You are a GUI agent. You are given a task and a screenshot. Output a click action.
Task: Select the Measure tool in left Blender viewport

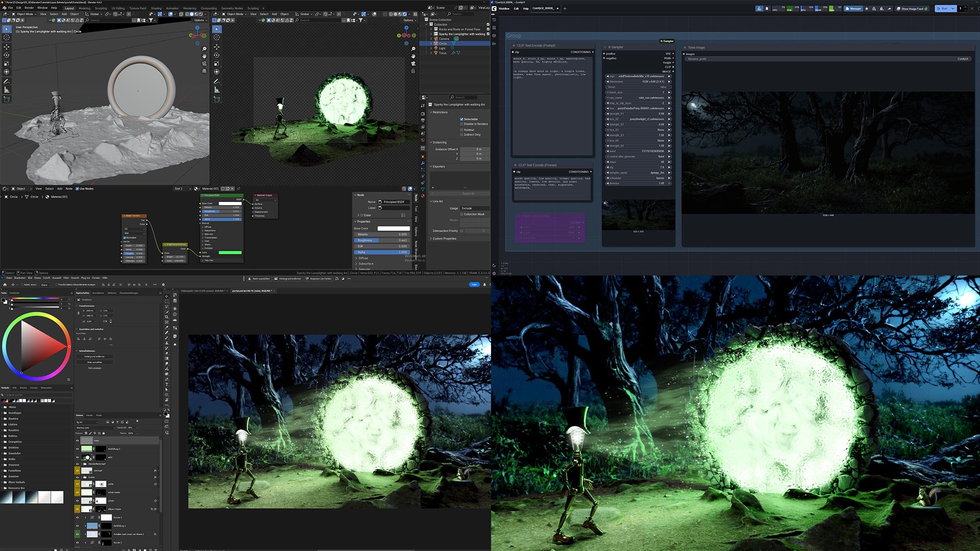pos(7,90)
